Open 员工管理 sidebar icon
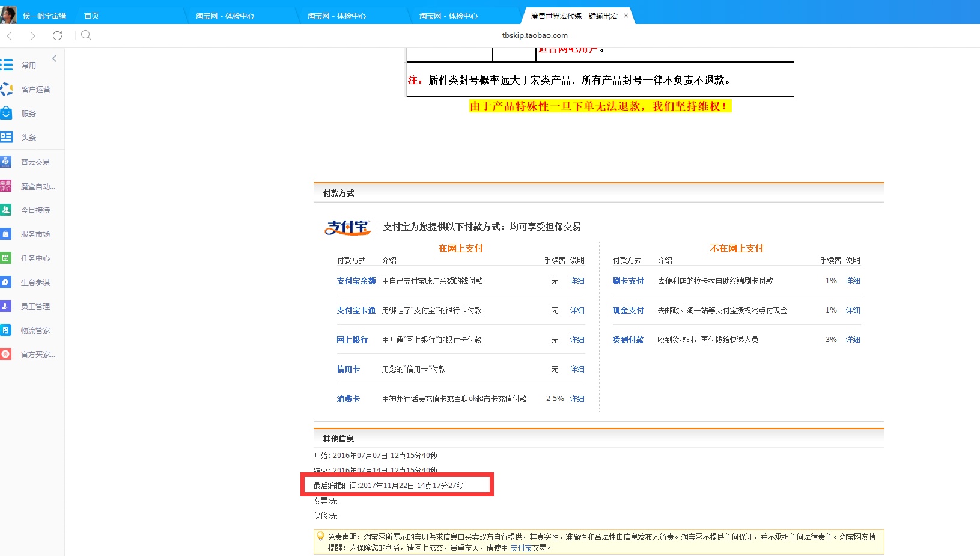The width and height of the screenshot is (980, 556). tap(5, 306)
